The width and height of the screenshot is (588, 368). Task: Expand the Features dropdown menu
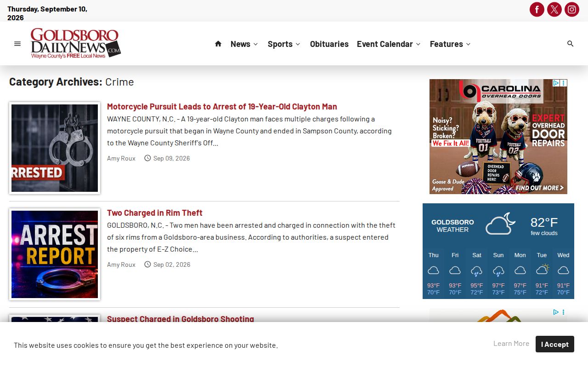[x=451, y=44]
